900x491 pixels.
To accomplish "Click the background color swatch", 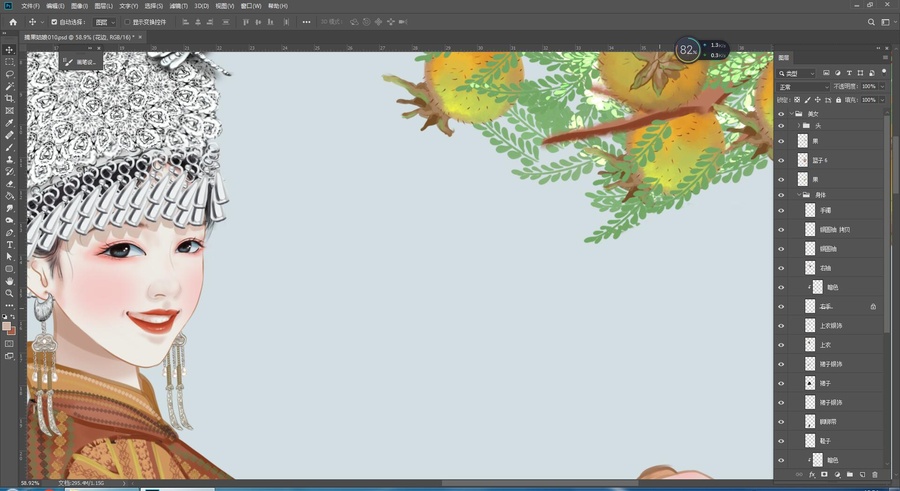I will click(11, 331).
